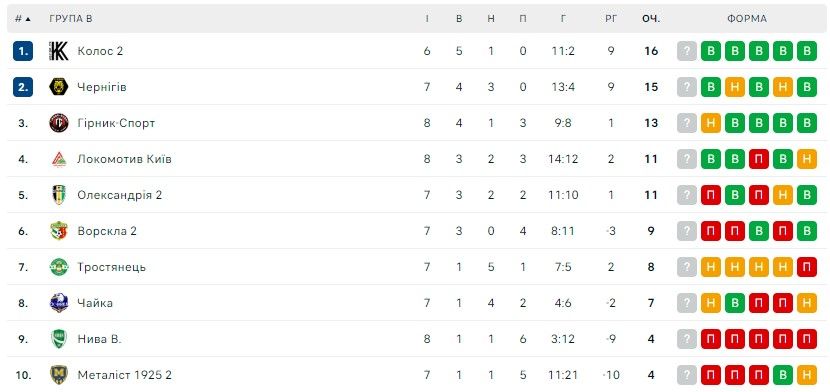Screen dimensions: 830x392
Task: Click the ГРУПА В column header
Action: tap(71, 19)
